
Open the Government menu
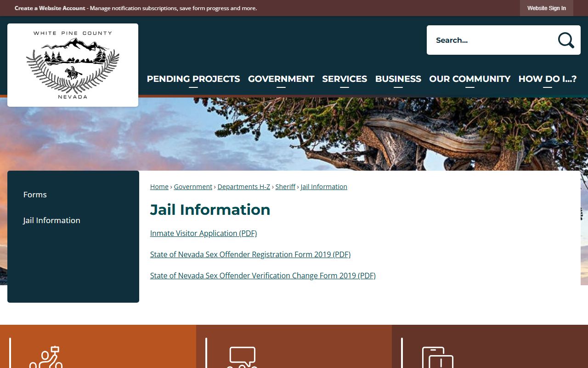point(281,79)
